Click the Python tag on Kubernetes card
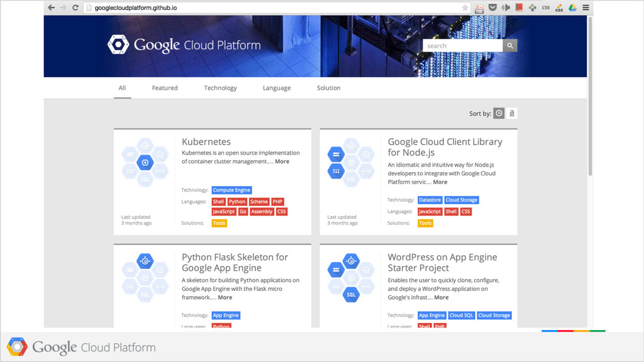 click(237, 202)
